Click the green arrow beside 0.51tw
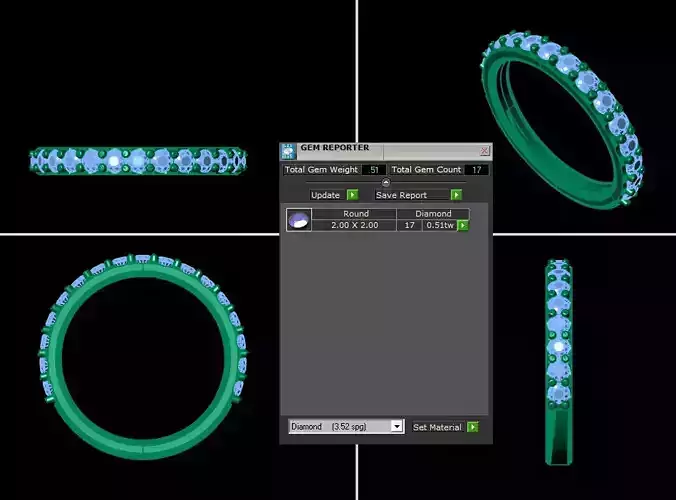This screenshot has width=676, height=500. click(463, 225)
